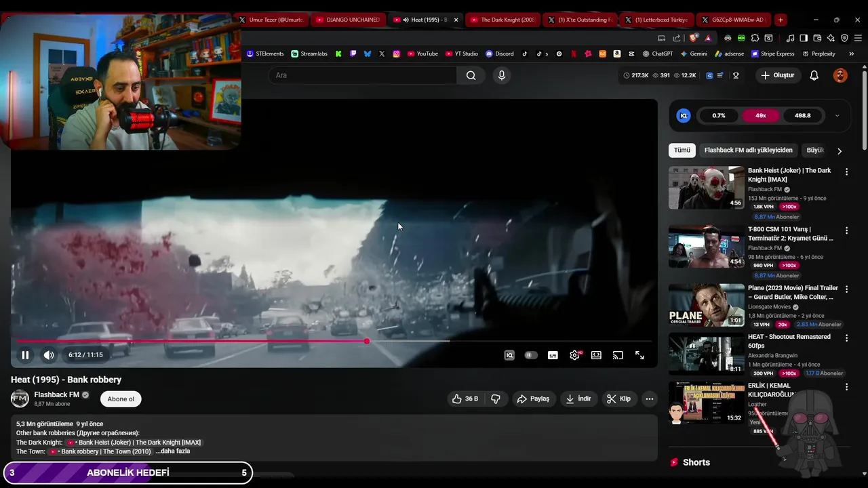Click the Brave Shields lion icon

693,38
